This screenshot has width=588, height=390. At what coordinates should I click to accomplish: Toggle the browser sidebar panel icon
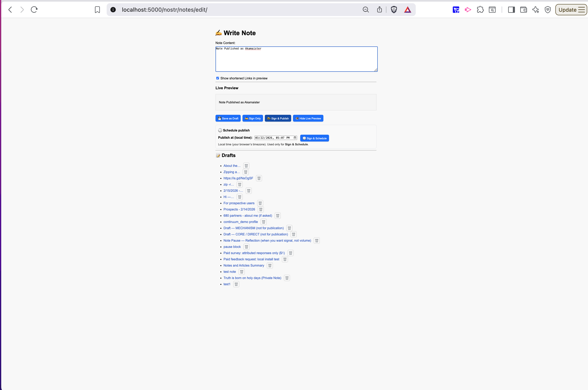(511, 10)
